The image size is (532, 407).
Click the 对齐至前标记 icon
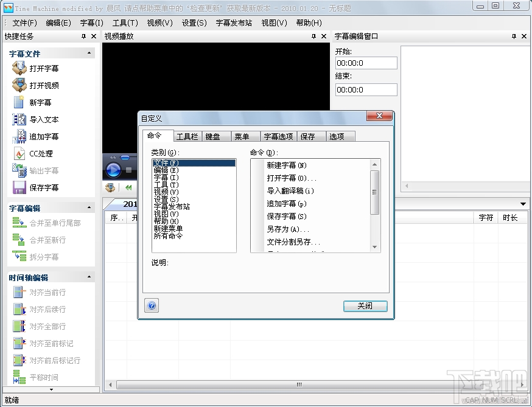point(19,343)
